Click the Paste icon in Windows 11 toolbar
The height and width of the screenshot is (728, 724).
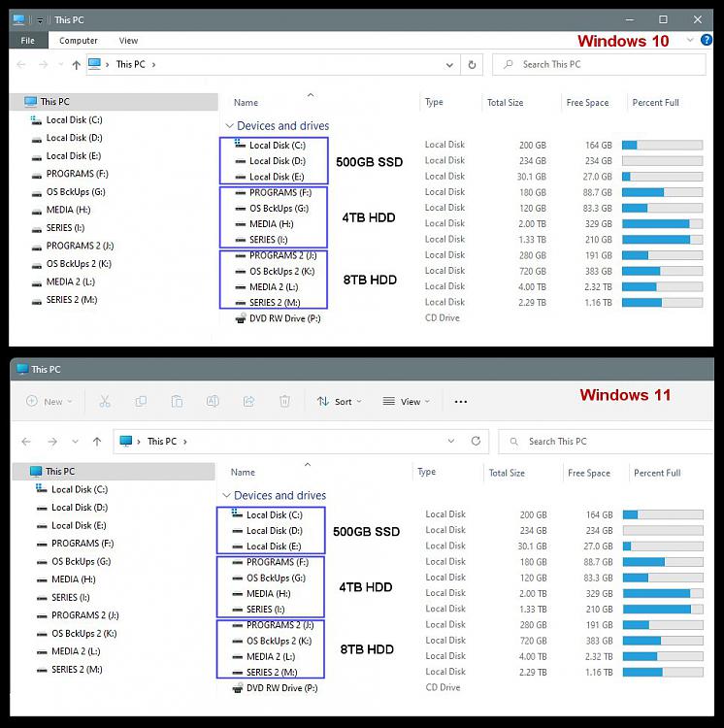pyautogui.click(x=177, y=402)
